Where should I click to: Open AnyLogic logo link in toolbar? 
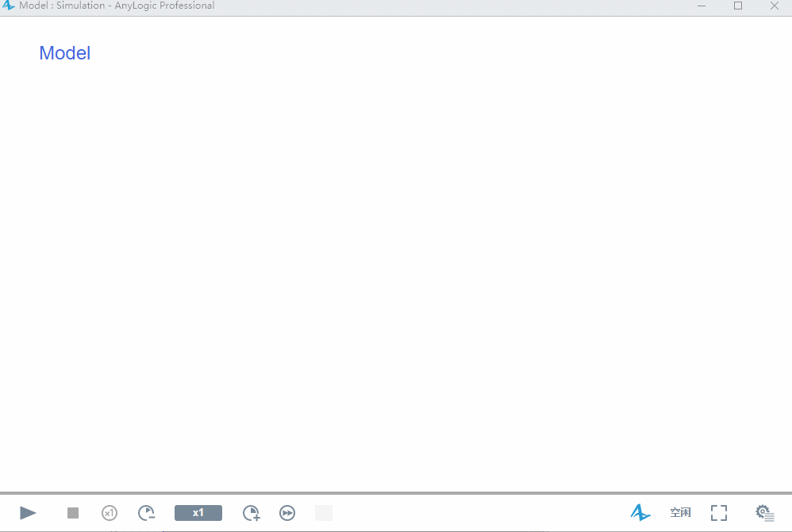tap(640, 512)
